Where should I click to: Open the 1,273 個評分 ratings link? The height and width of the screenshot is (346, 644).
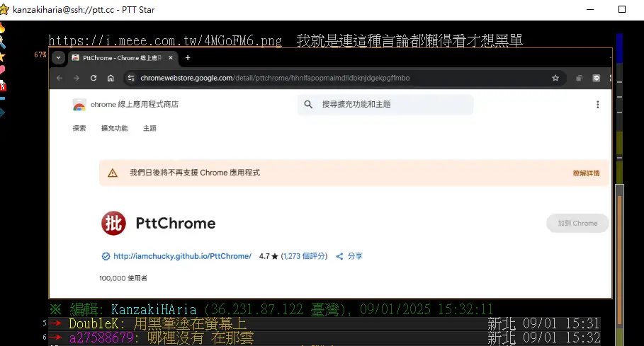(304, 256)
